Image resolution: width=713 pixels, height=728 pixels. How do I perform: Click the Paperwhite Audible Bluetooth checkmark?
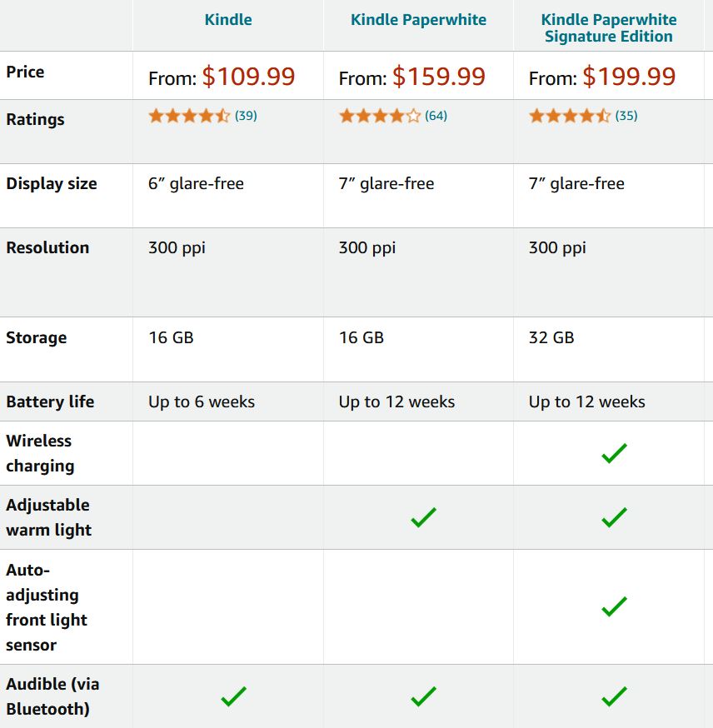coord(423,696)
